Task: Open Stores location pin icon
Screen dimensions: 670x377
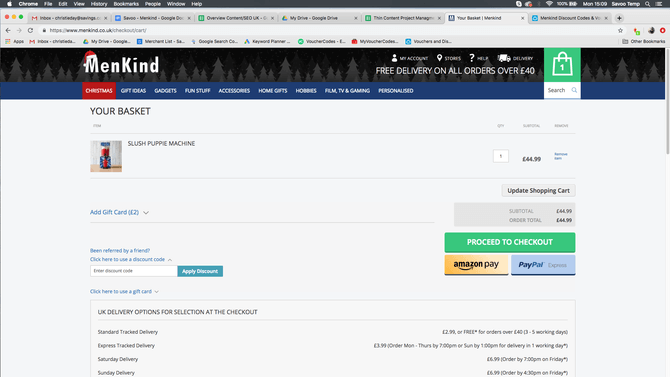Action: point(439,58)
